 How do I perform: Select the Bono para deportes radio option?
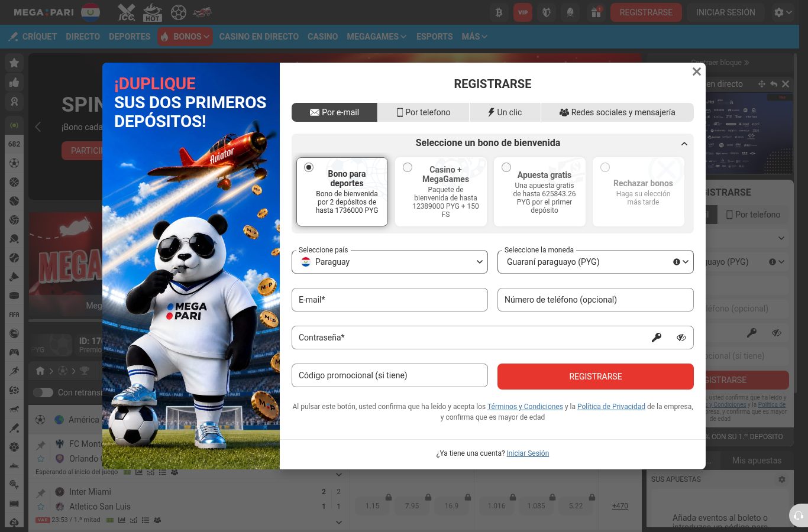pos(309,167)
